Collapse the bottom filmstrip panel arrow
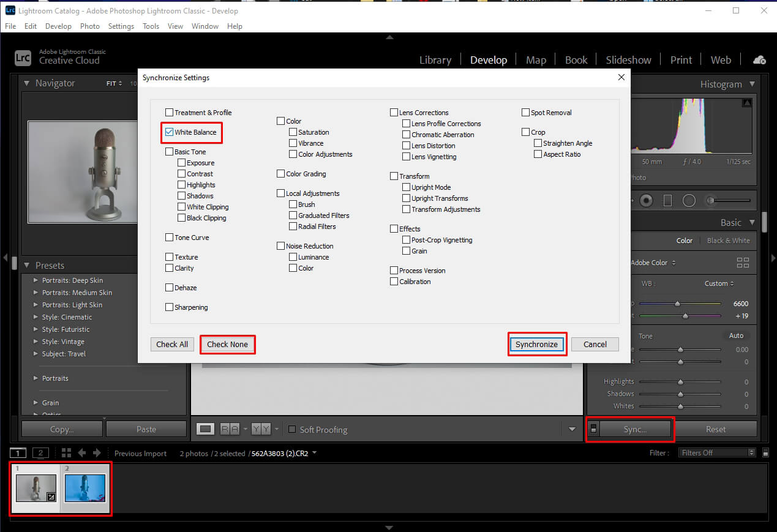777x532 pixels. click(x=389, y=527)
